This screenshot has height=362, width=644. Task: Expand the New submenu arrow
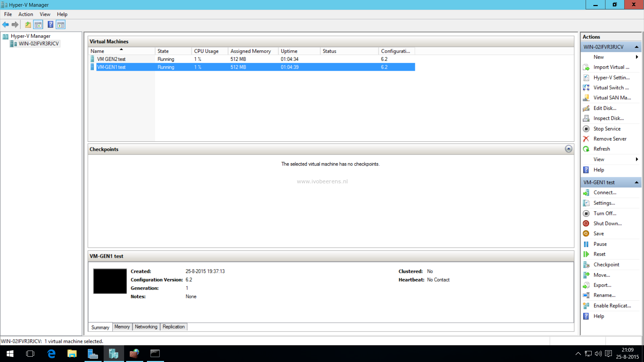pyautogui.click(x=637, y=57)
